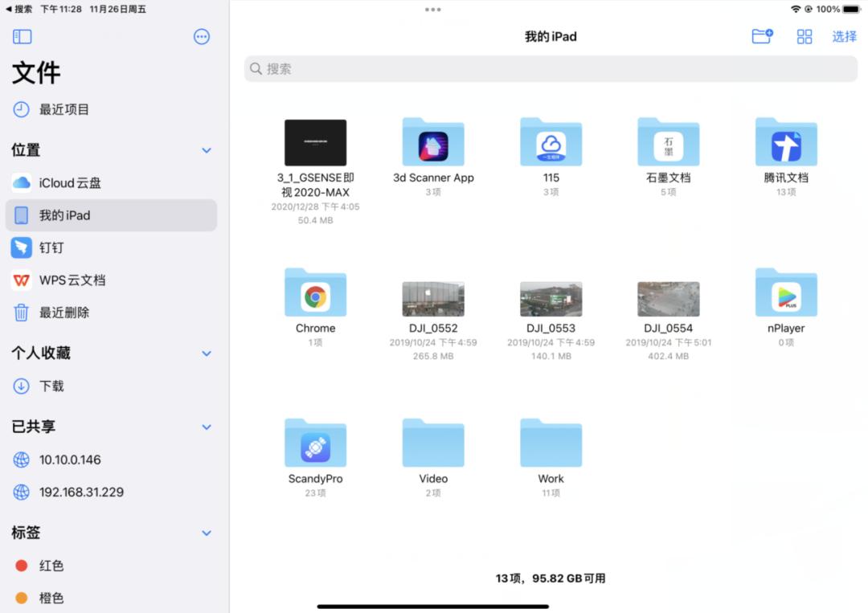Open WPS云文档 location
This screenshot has width=868, height=613.
coord(72,280)
